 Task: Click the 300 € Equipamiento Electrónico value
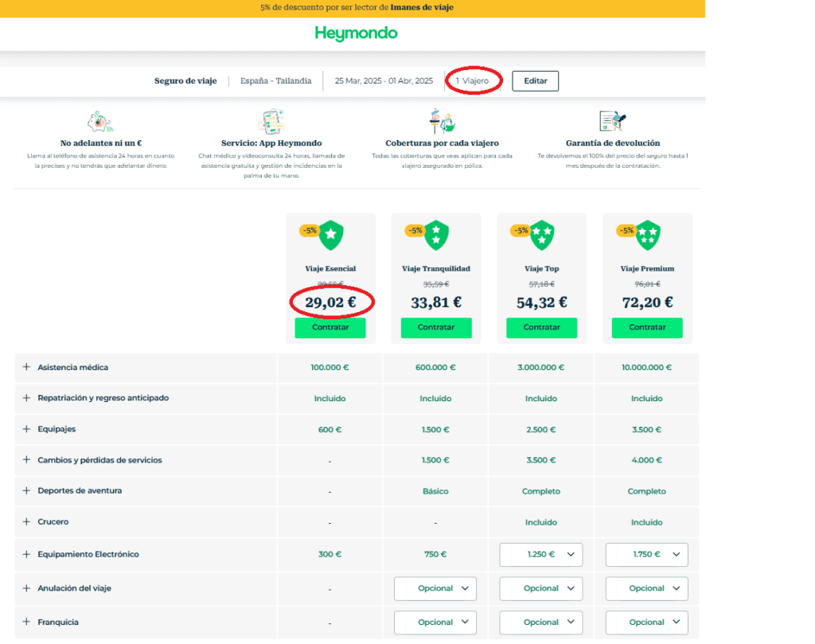click(330, 555)
